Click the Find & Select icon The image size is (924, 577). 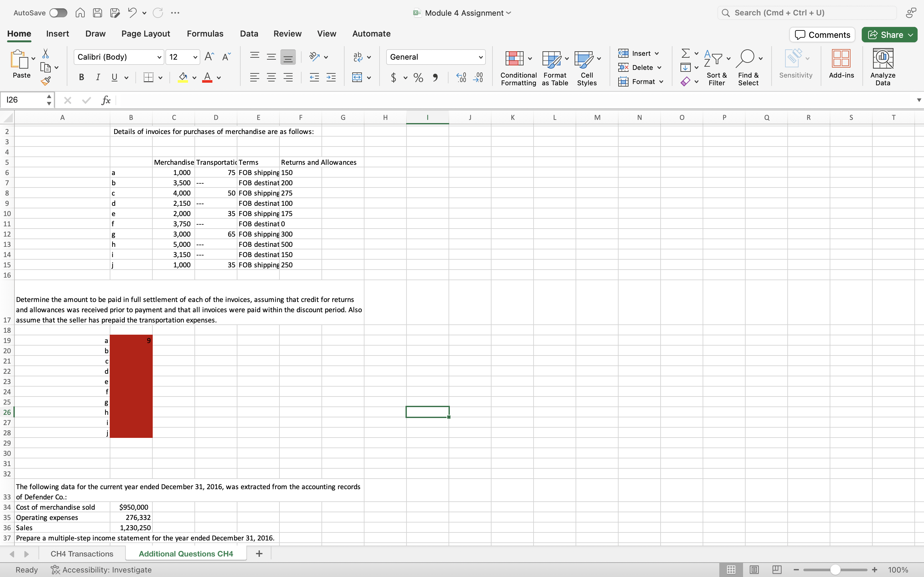(748, 68)
